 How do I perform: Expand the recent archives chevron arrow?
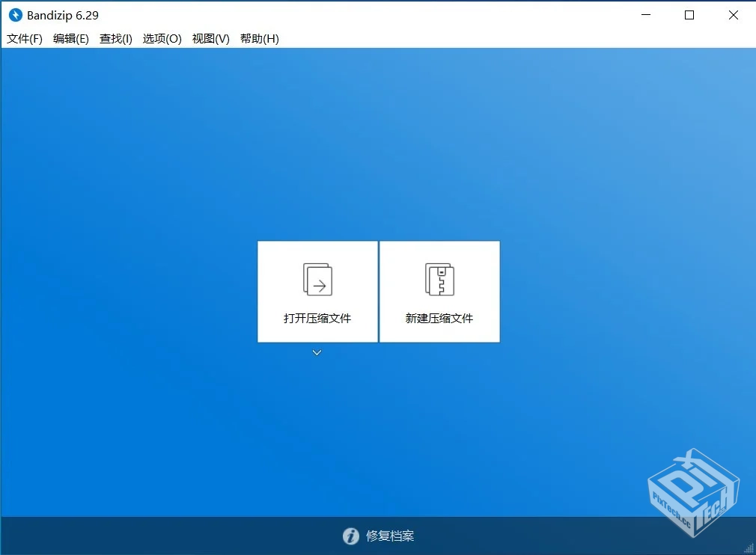(x=317, y=352)
